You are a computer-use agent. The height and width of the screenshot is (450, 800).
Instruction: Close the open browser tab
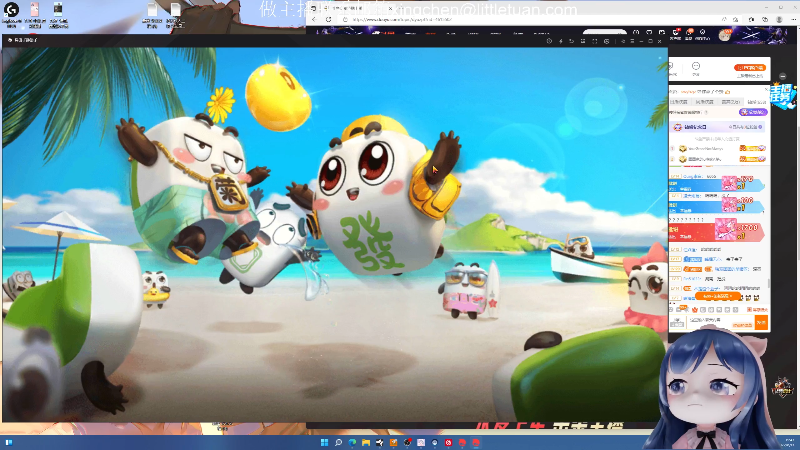click(x=390, y=9)
